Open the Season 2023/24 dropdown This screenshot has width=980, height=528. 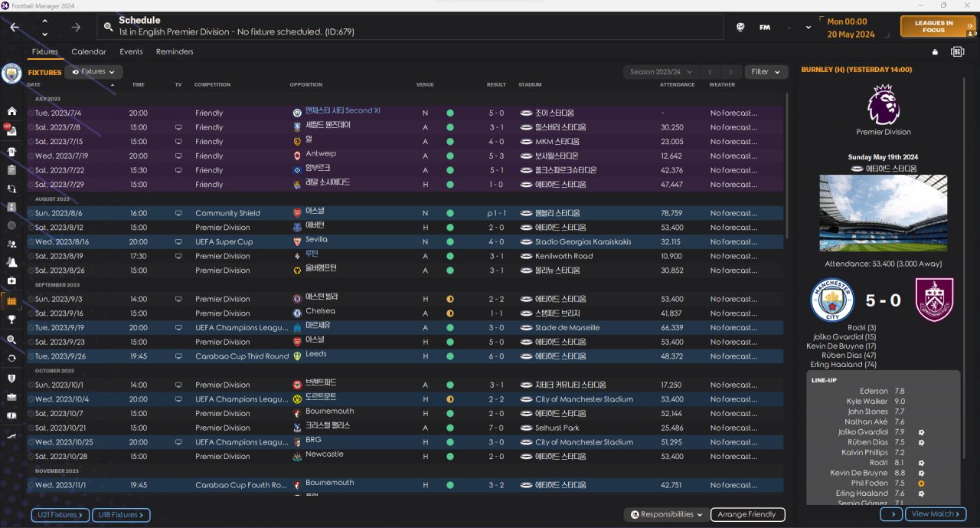[662, 72]
